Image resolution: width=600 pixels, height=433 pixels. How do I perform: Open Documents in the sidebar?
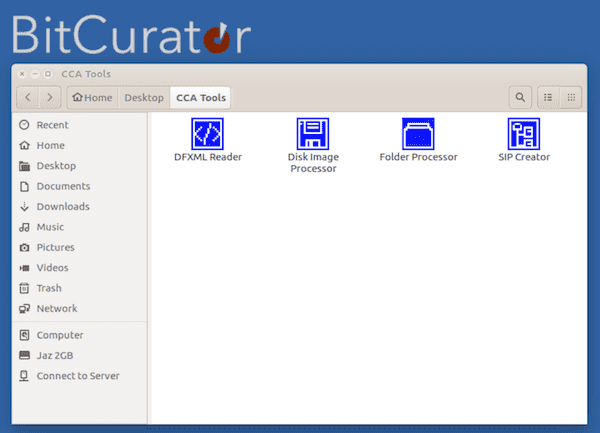click(x=80, y=186)
